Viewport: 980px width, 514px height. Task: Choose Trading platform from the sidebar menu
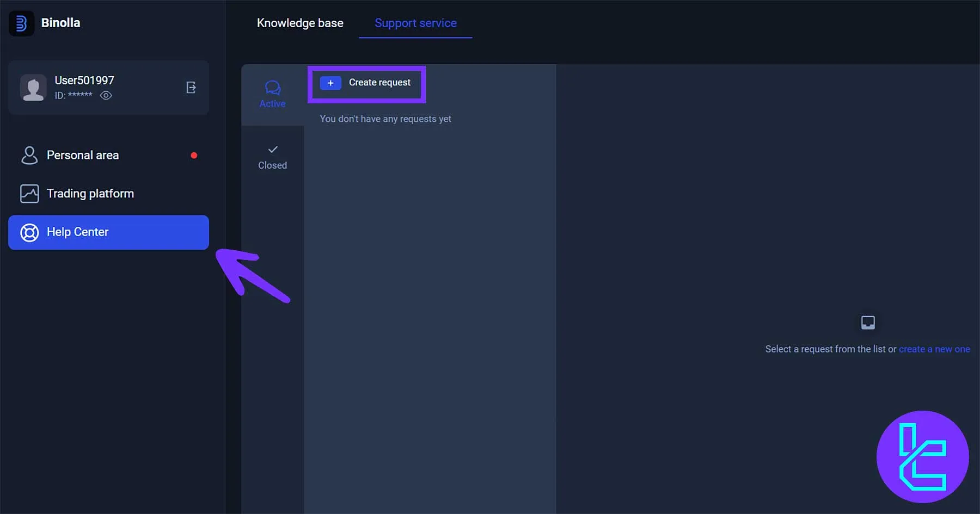90,193
